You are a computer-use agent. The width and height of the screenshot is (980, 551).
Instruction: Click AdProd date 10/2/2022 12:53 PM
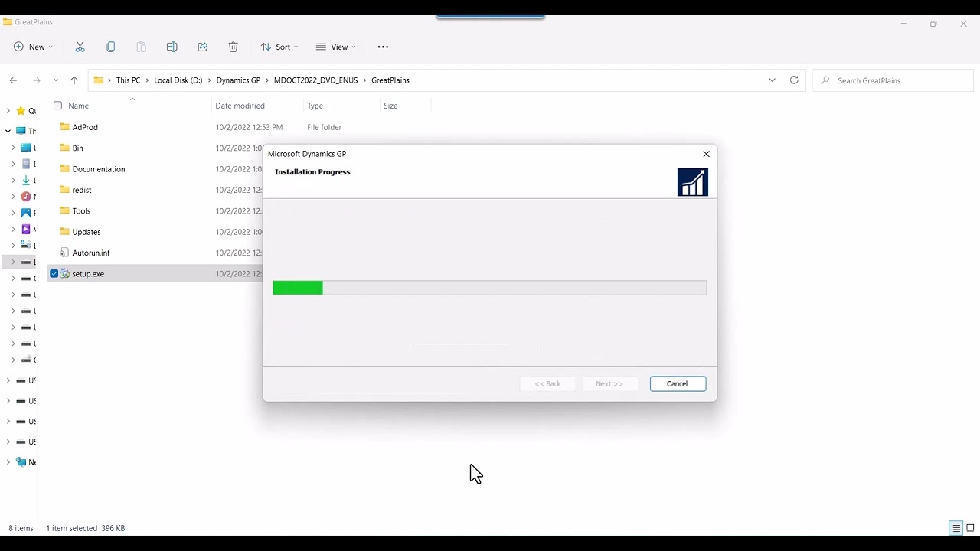[249, 127]
